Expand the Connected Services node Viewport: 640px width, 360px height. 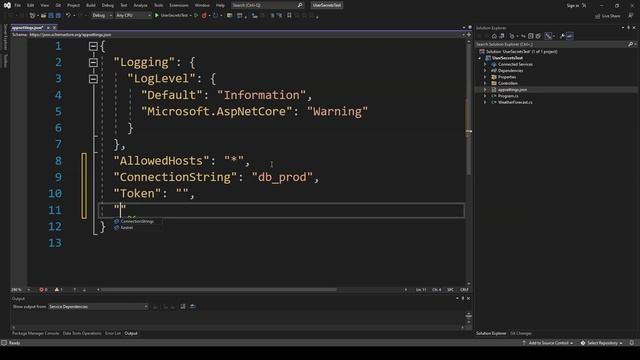point(485,64)
